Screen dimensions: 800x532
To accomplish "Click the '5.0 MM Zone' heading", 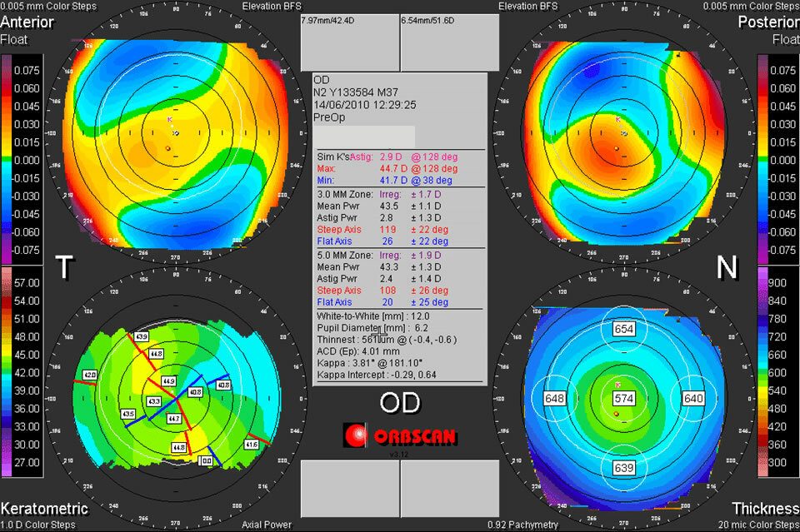I will pos(345,255).
